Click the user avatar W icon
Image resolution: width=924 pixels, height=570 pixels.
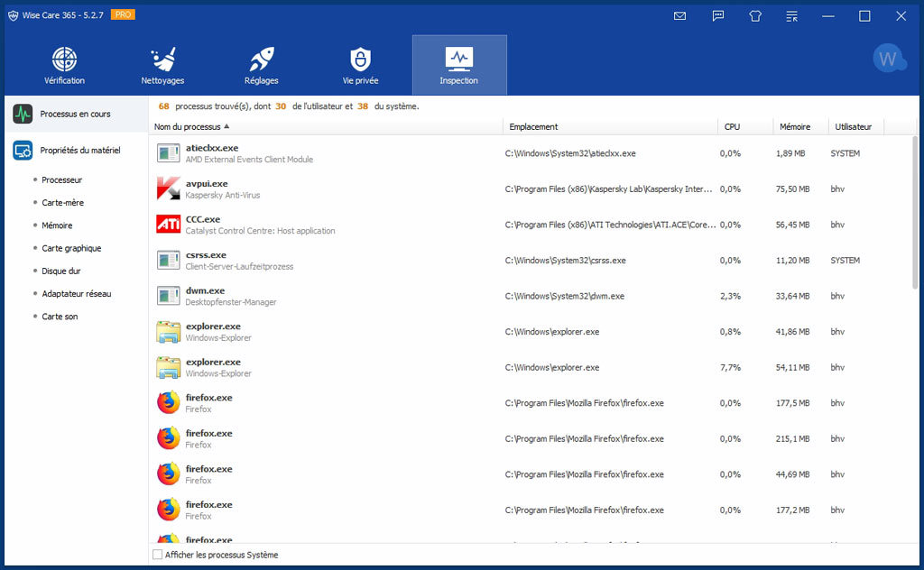(889, 59)
